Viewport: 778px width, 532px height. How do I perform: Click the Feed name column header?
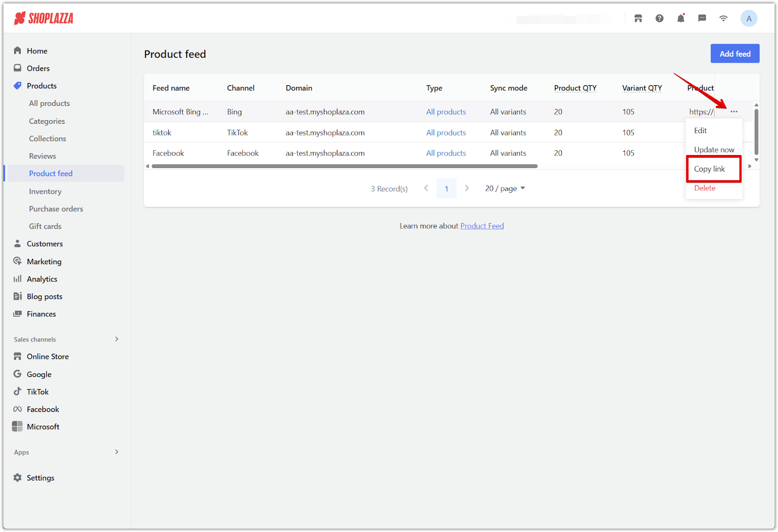pos(171,88)
